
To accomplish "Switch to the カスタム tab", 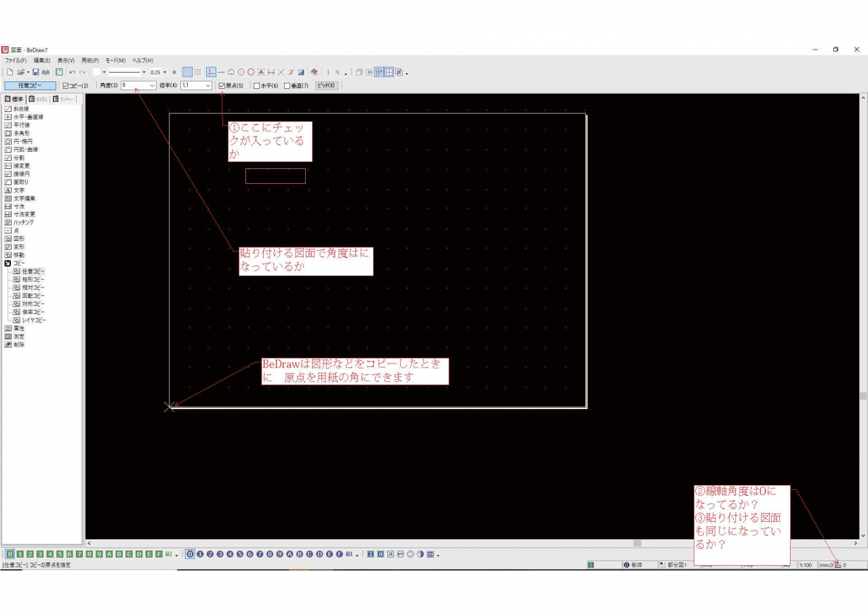I will [39, 99].
